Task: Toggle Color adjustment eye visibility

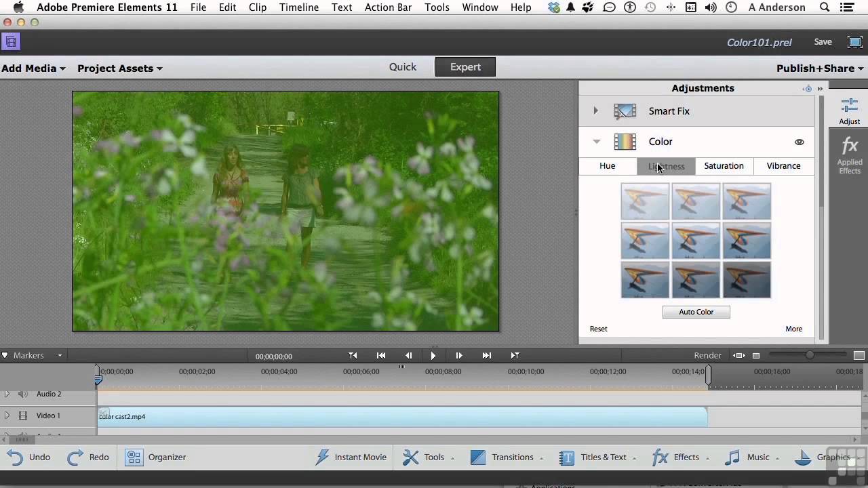Action: tap(800, 142)
